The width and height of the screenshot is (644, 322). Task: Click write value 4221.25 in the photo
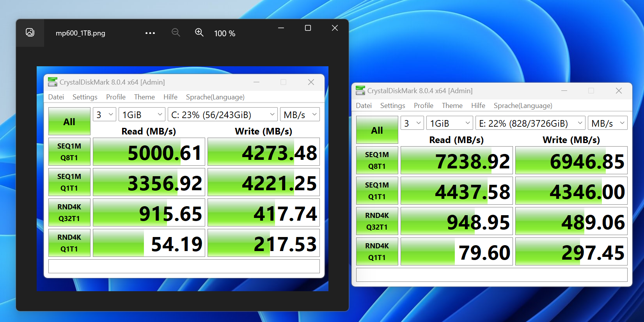pos(264,182)
